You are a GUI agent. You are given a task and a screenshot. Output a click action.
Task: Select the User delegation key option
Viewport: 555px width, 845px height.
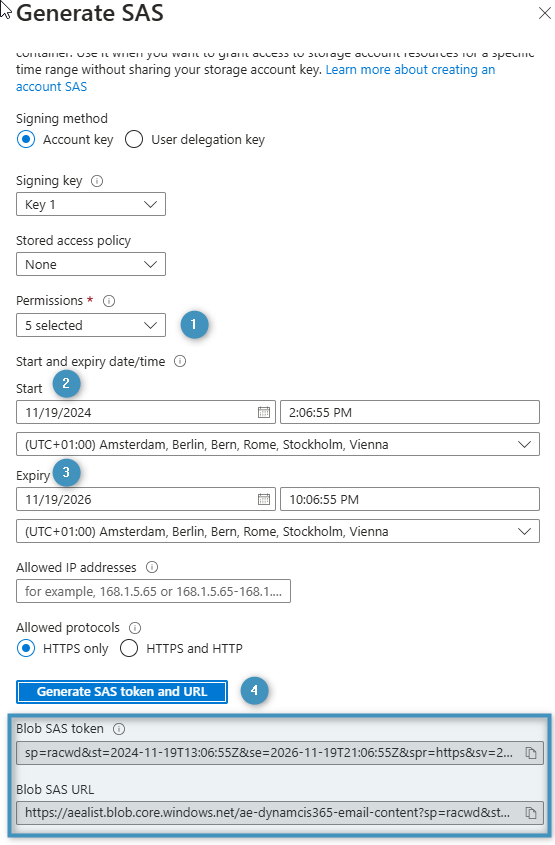(134, 140)
